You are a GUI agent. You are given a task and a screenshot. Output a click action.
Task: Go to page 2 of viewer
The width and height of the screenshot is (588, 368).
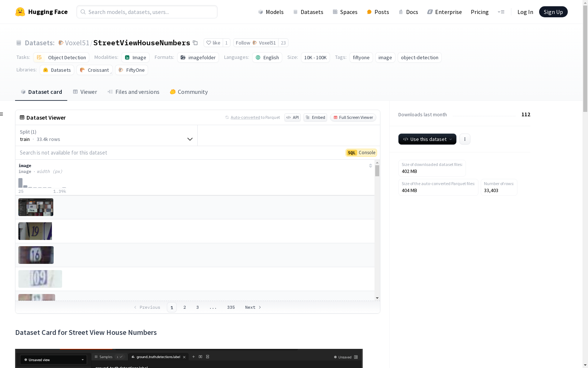click(x=184, y=307)
